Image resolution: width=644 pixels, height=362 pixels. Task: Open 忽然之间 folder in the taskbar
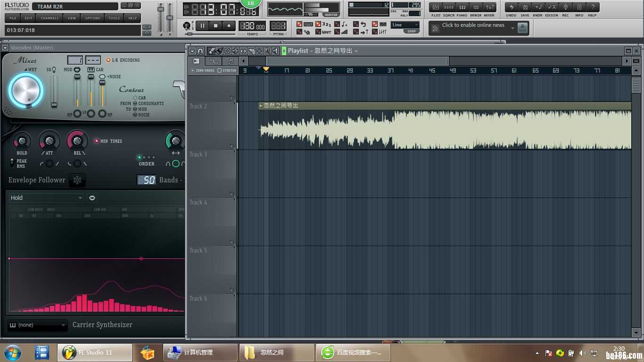[277, 353]
